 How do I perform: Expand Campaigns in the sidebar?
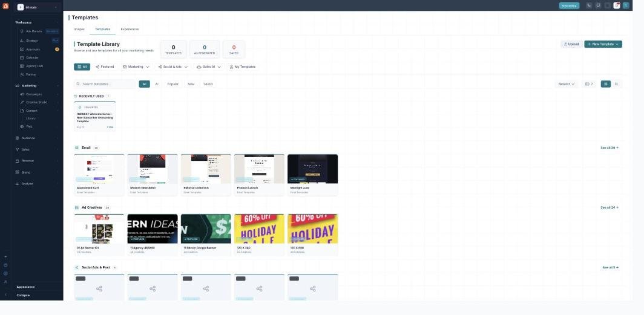(x=39, y=94)
